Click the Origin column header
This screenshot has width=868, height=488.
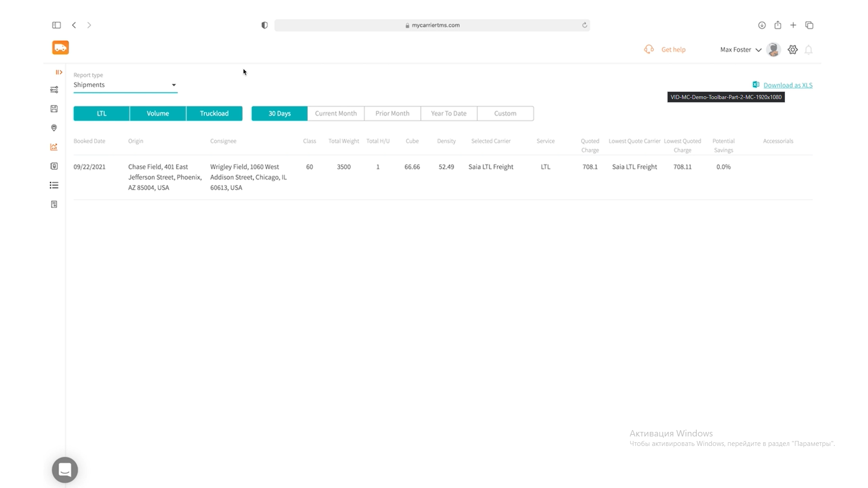coord(136,141)
